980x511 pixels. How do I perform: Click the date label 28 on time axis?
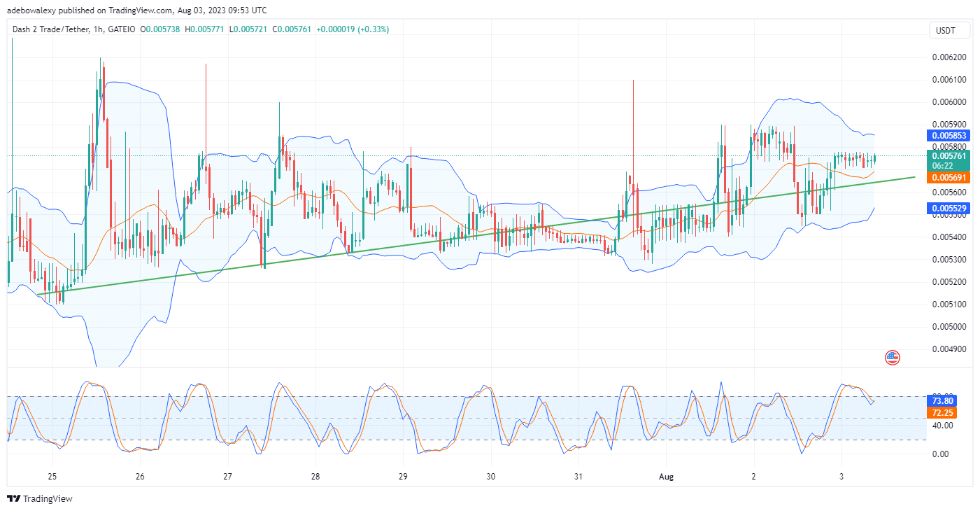tap(315, 477)
